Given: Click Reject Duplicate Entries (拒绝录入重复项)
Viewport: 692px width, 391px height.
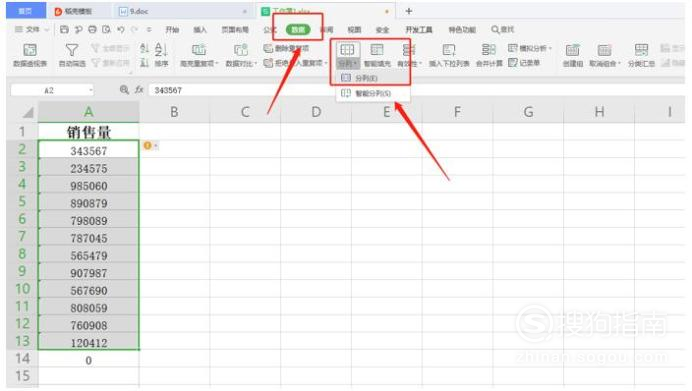Looking at the screenshot, I should click(295, 63).
